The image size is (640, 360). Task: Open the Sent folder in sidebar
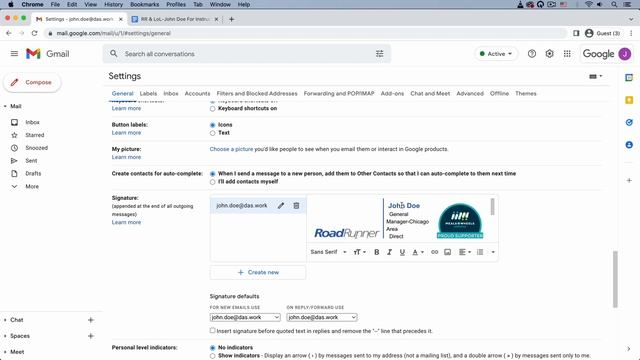pos(31,161)
